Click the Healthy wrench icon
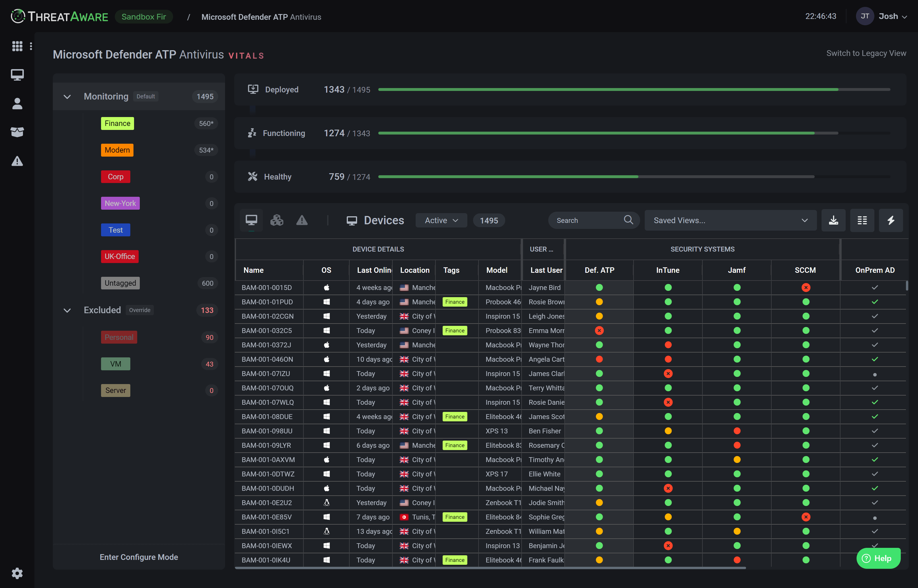This screenshot has height=588, width=918. coord(253,176)
